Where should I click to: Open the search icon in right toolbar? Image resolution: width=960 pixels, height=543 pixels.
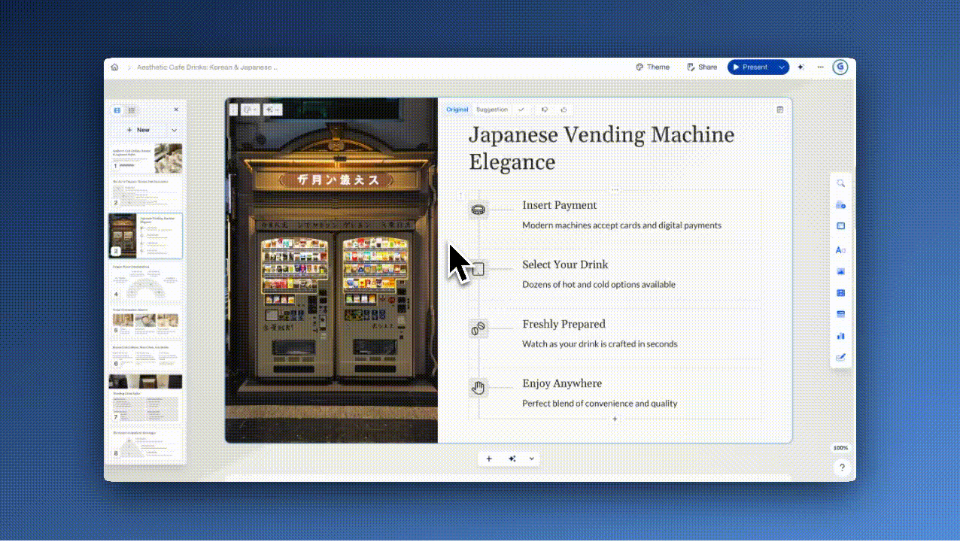pyautogui.click(x=841, y=184)
